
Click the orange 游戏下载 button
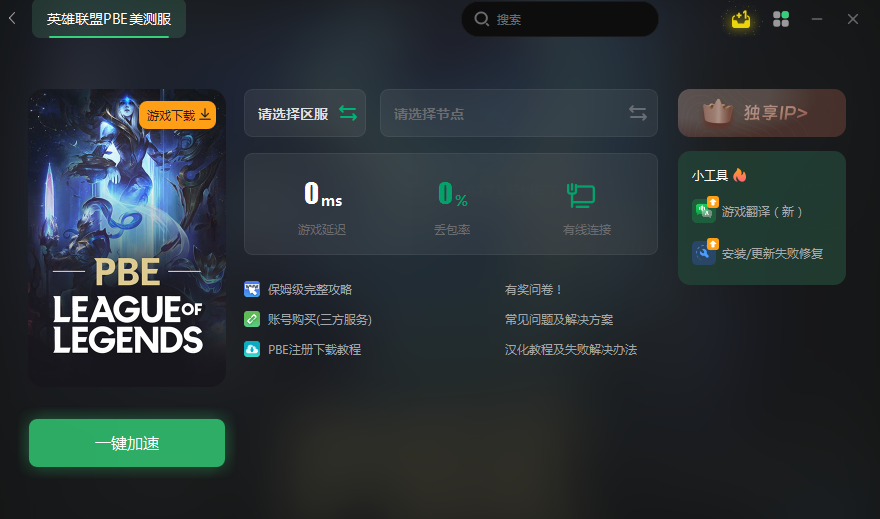click(x=177, y=115)
